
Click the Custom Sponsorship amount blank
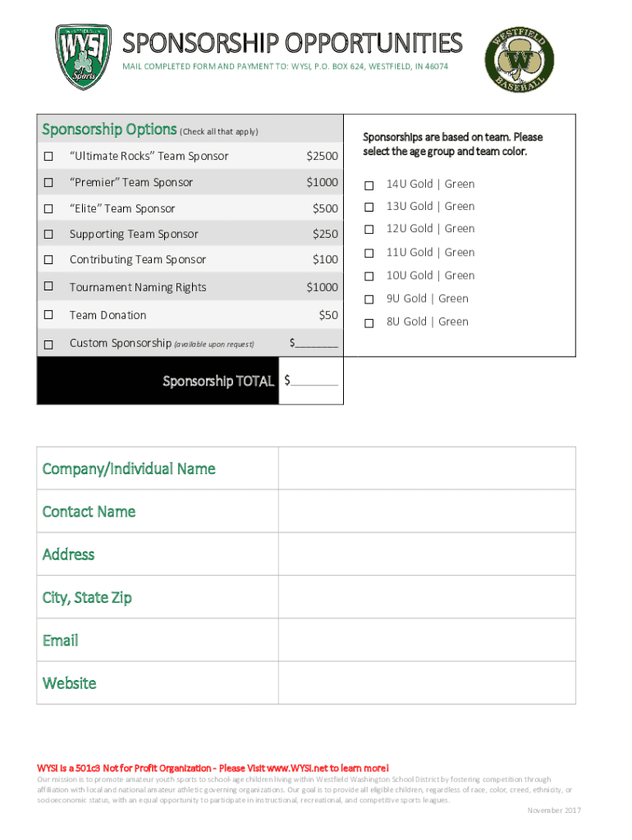[317, 344]
